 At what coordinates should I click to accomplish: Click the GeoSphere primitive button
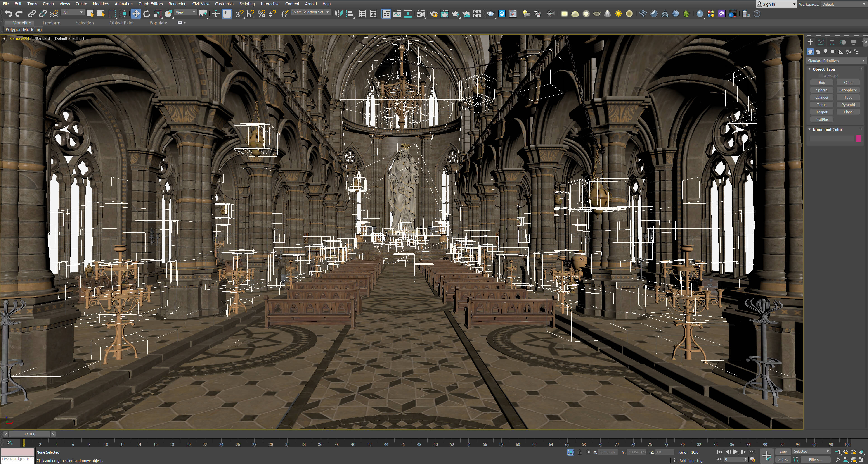pos(848,90)
